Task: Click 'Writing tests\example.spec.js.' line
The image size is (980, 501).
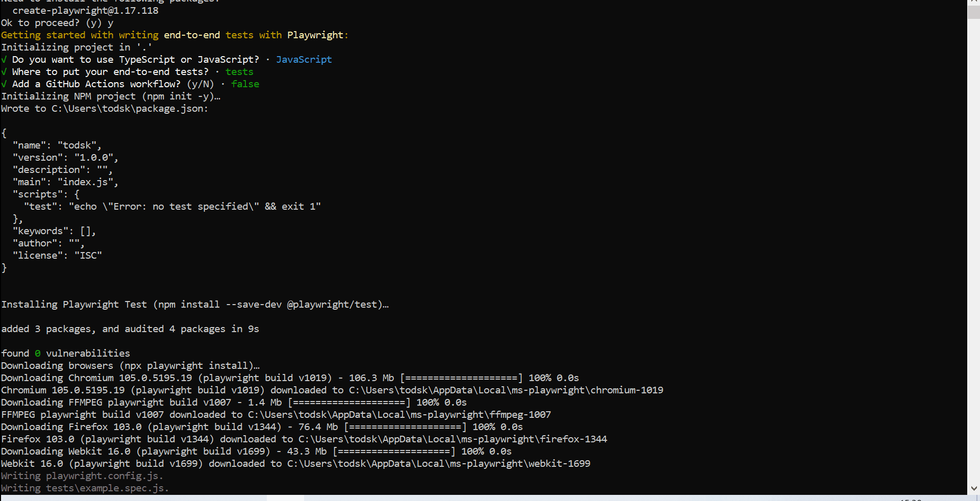Action: (x=85, y=488)
